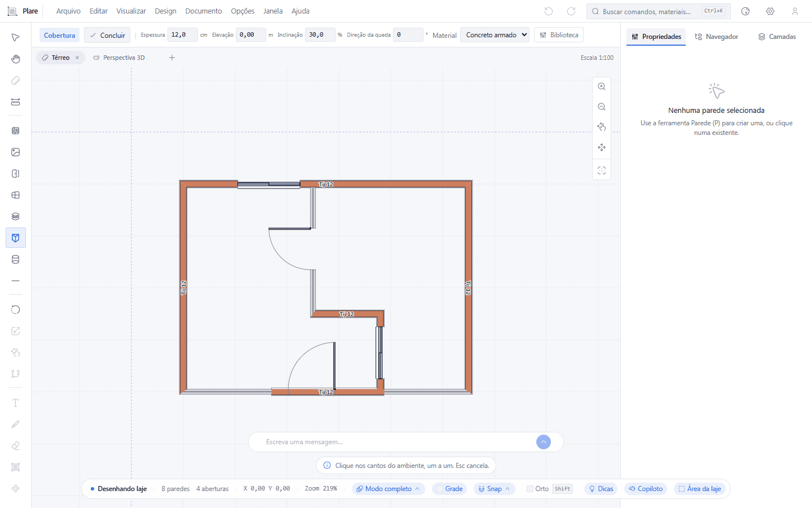Screen dimensions: 812x508
Task: Open the Camadas panel tab
Action: (x=777, y=37)
